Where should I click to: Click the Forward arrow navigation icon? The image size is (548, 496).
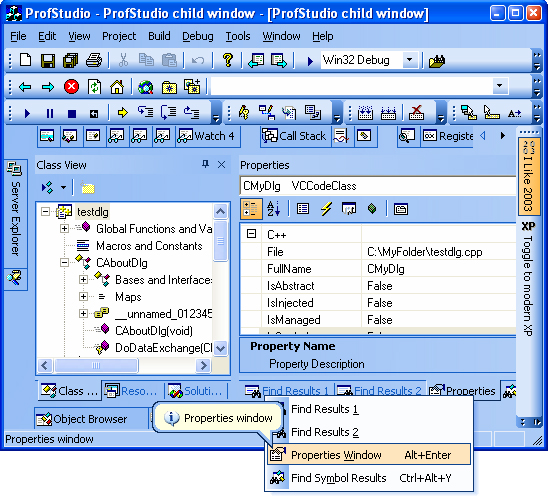tap(48, 87)
